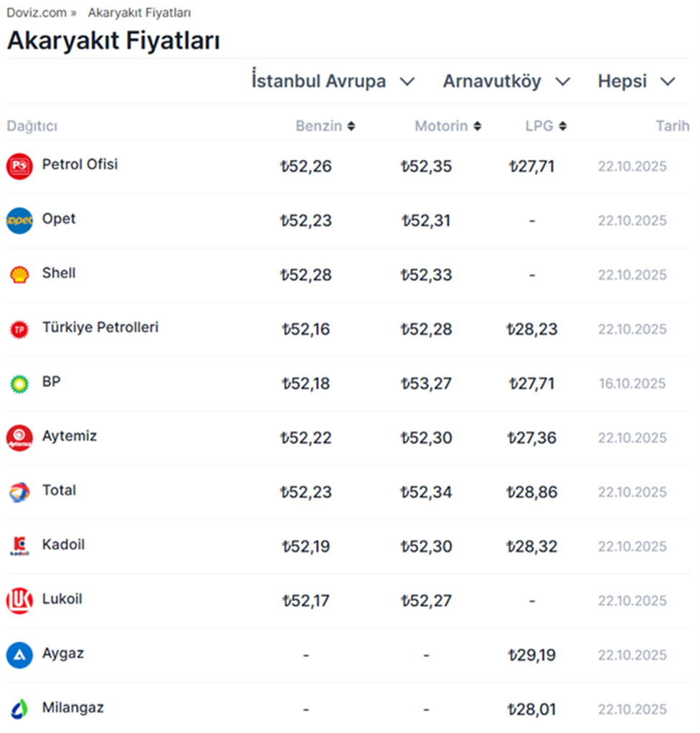Click the Aygaz logo icon
The height and width of the screenshot is (733, 700).
[x=19, y=655]
